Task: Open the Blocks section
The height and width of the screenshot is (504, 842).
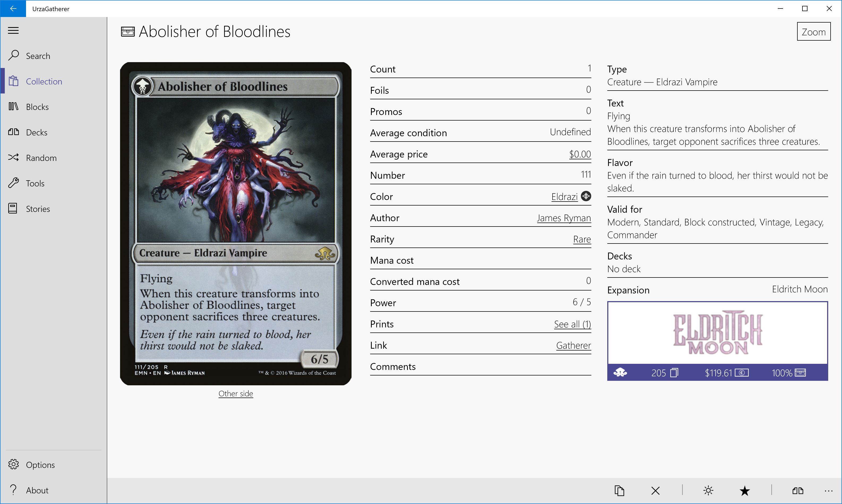Action: coord(54,107)
